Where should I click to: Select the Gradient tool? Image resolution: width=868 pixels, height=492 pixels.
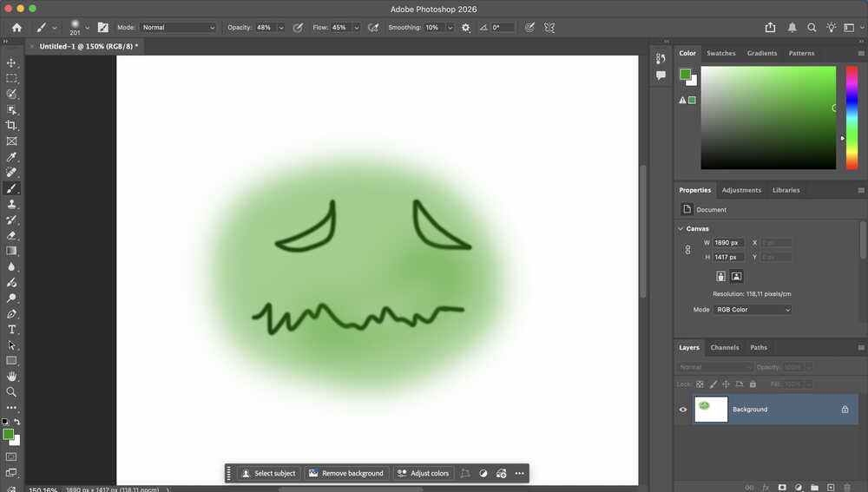click(x=11, y=251)
